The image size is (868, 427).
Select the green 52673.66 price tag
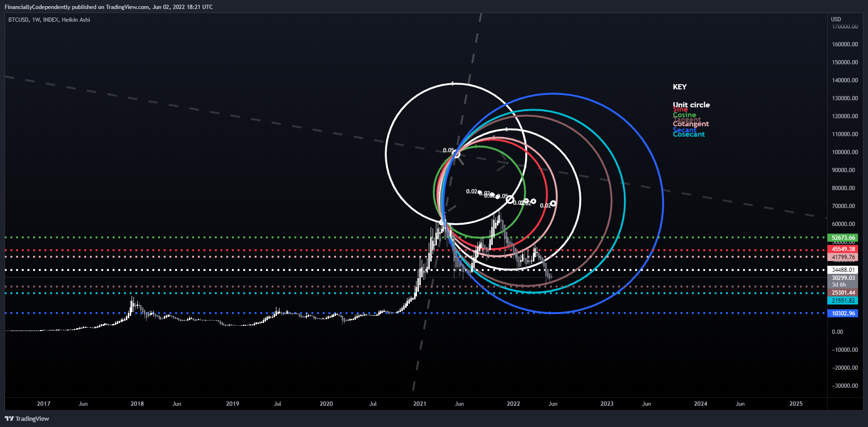point(842,238)
